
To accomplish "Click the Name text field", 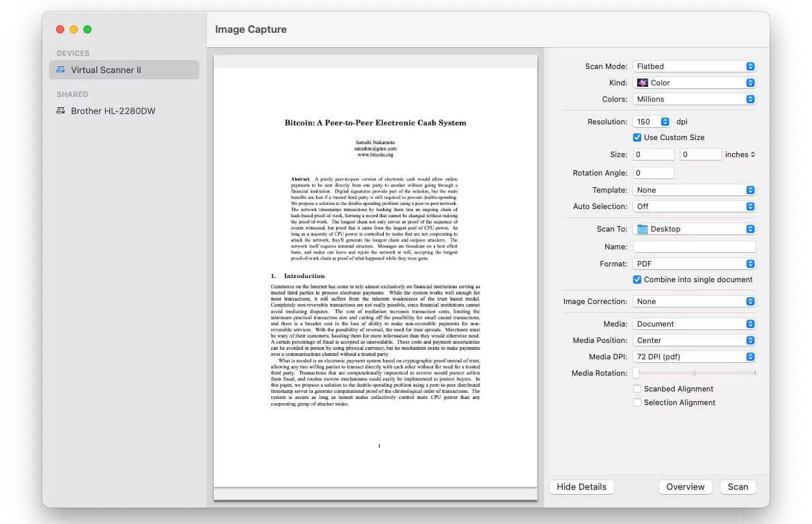I will (694, 247).
